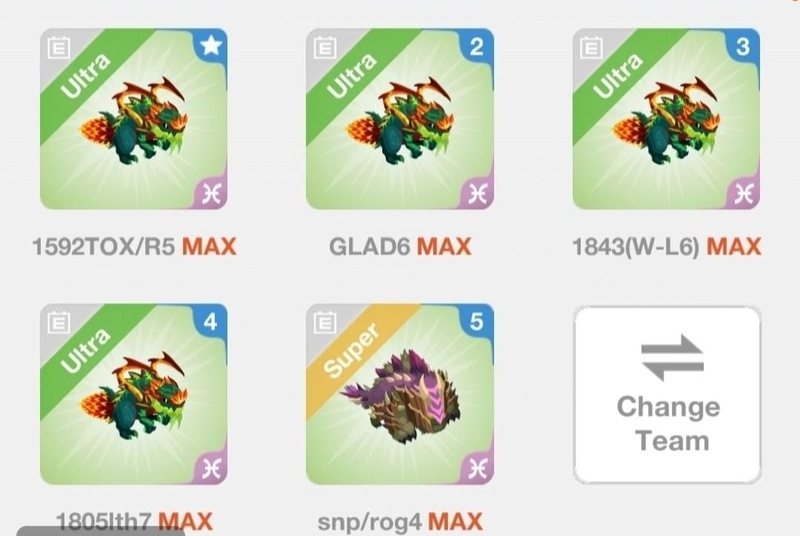Tap purple Pisces type icon on snp/rog4 card
Screen dimensions: 800x536
tap(478, 468)
